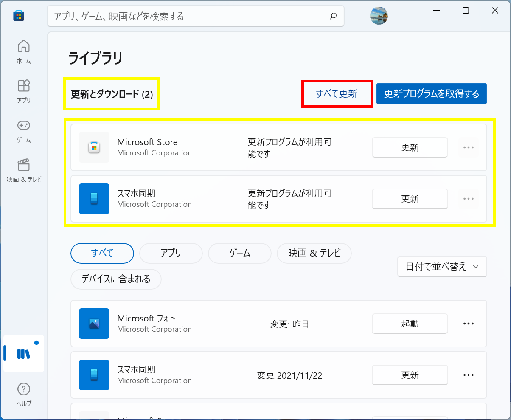Select the すべて filter tab
511x420 pixels.
pos(102,253)
